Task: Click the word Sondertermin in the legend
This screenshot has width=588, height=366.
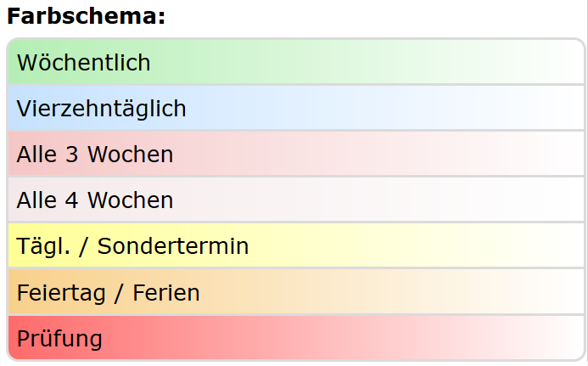Action: [x=172, y=246]
